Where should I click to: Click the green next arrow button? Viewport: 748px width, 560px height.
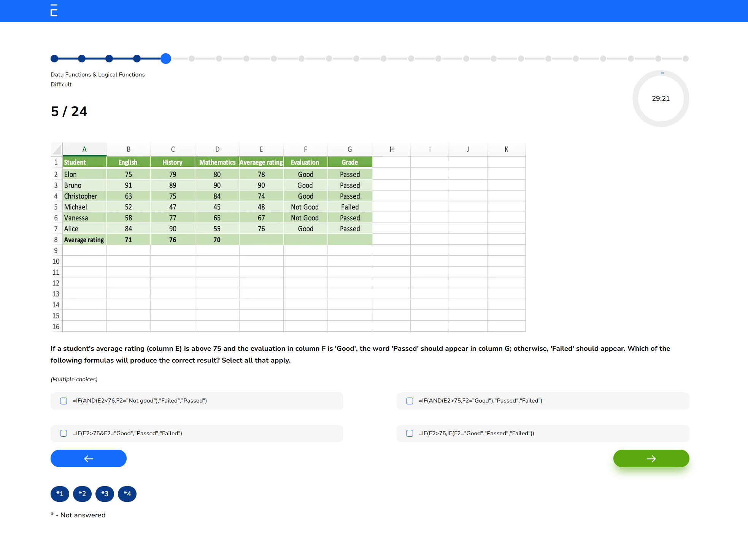(x=651, y=458)
